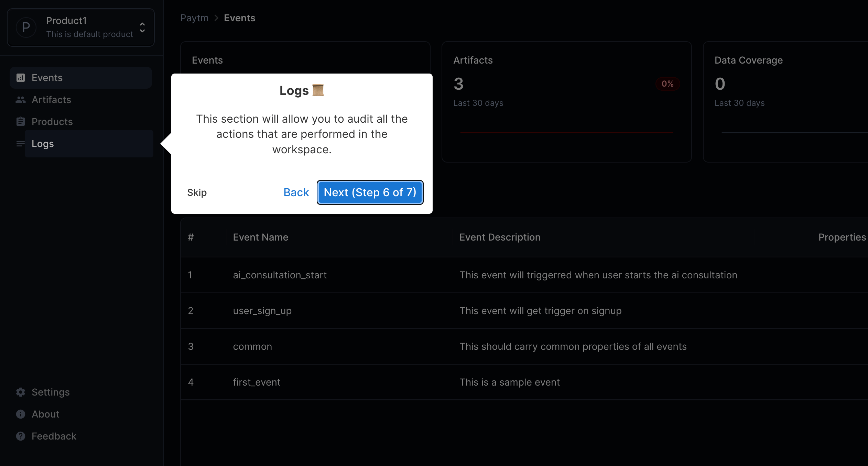Open the Products menu item

pyautogui.click(x=81, y=122)
